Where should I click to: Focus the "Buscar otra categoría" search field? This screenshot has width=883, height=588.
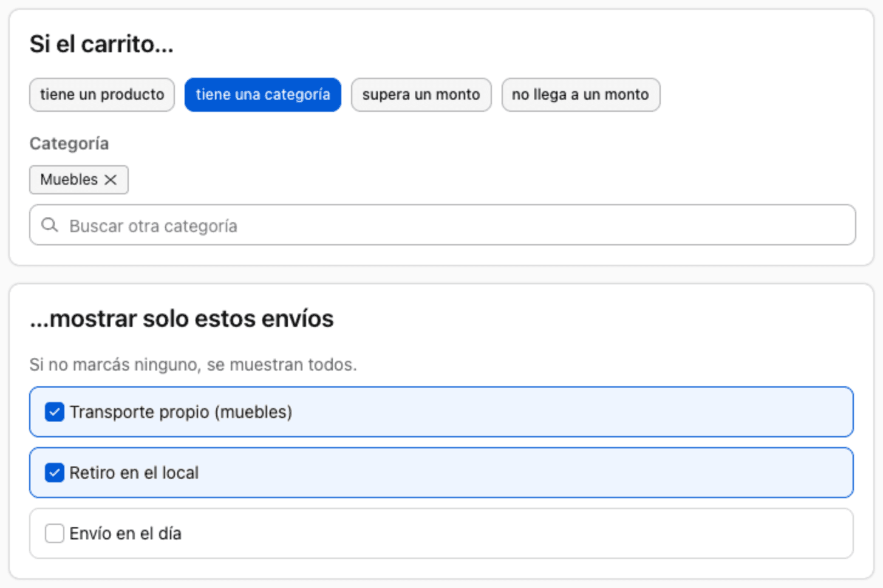(x=443, y=225)
